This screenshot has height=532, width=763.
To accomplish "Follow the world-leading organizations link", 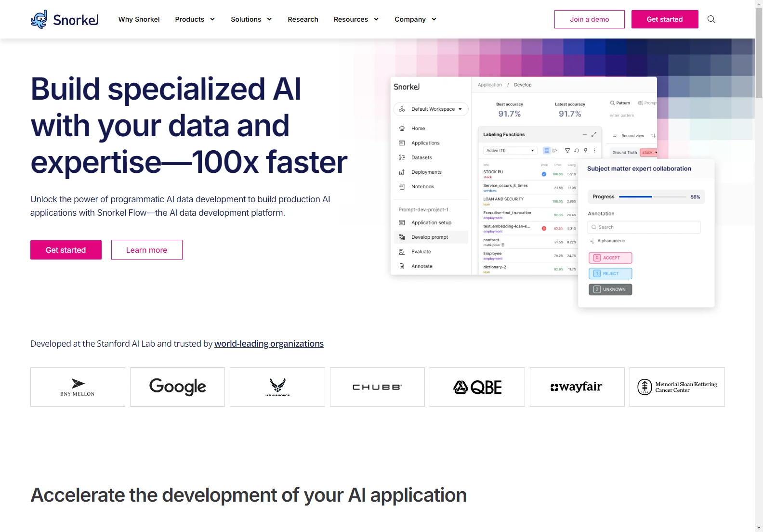I will click(269, 343).
